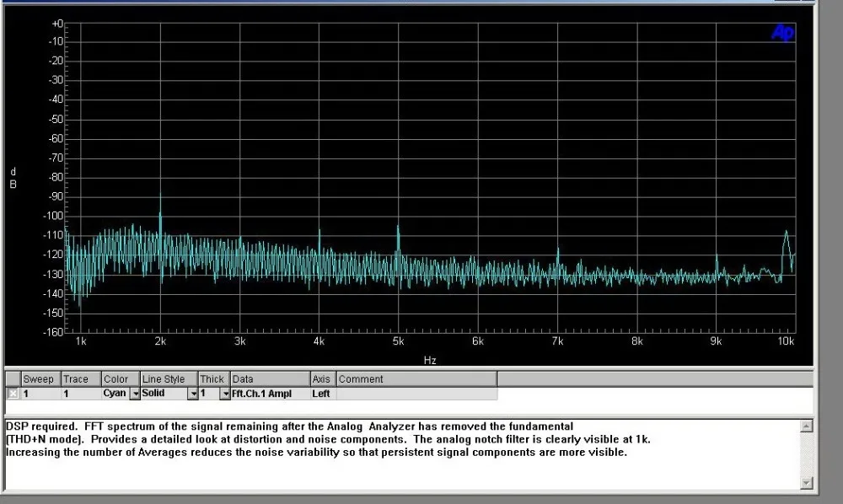The width and height of the screenshot is (843, 504).
Task: Click the Data column header
Action: click(x=270, y=378)
